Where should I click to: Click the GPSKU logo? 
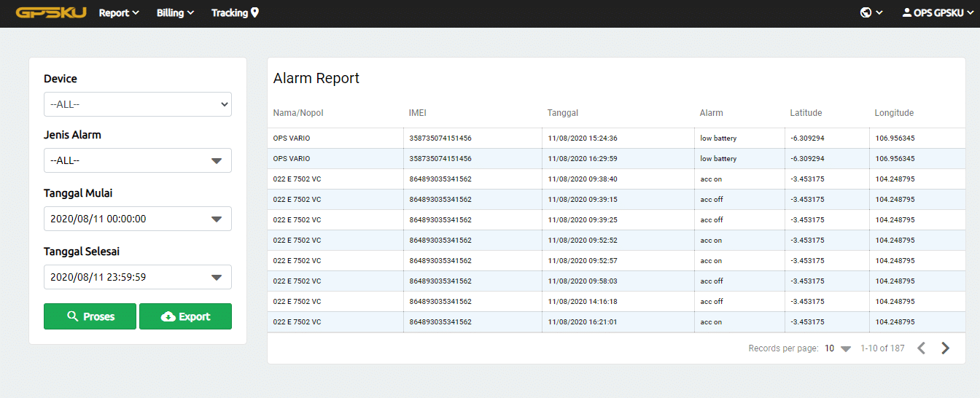(51, 13)
